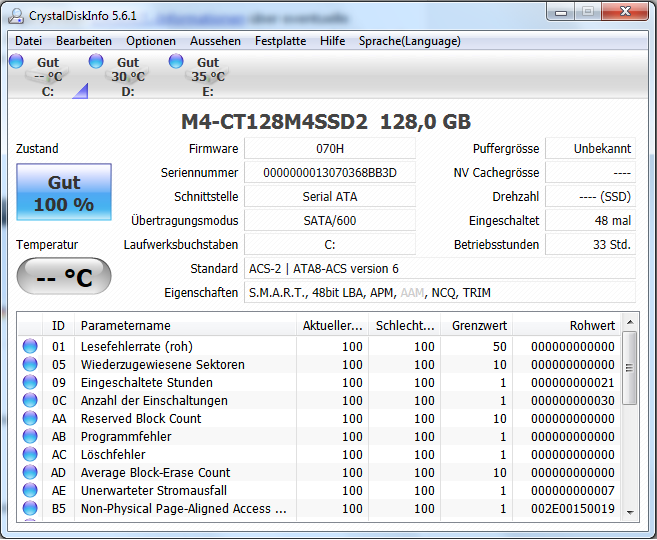The image size is (657, 540).
Task: Click raw value 000000000030
Action: click(x=572, y=400)
